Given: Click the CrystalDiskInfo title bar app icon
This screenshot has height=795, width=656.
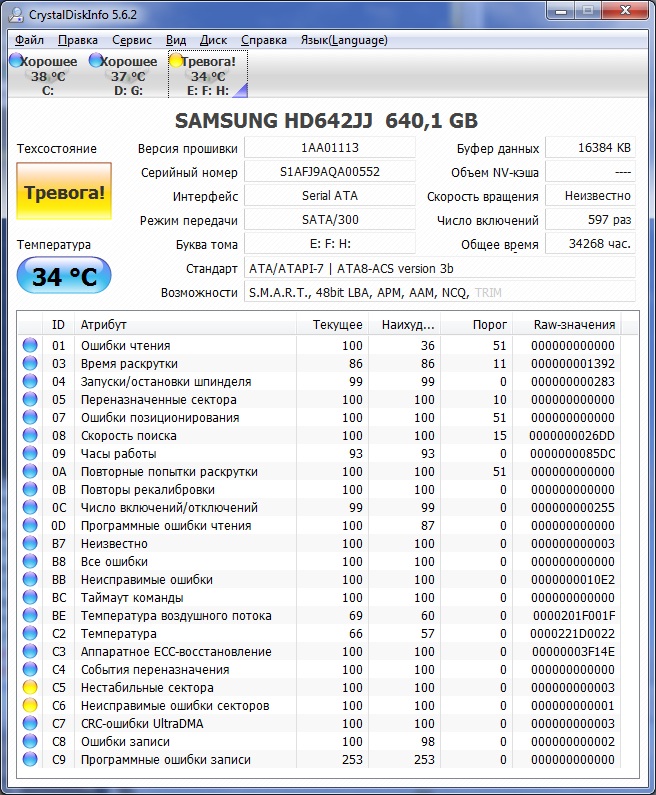Looking at the screenshot, I should 16,15.
